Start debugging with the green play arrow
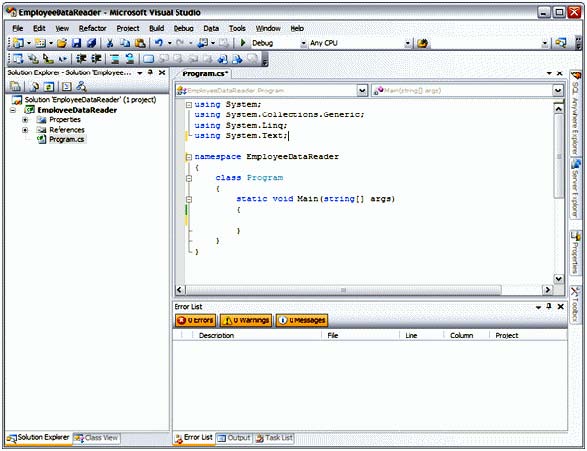 [243, 43]
